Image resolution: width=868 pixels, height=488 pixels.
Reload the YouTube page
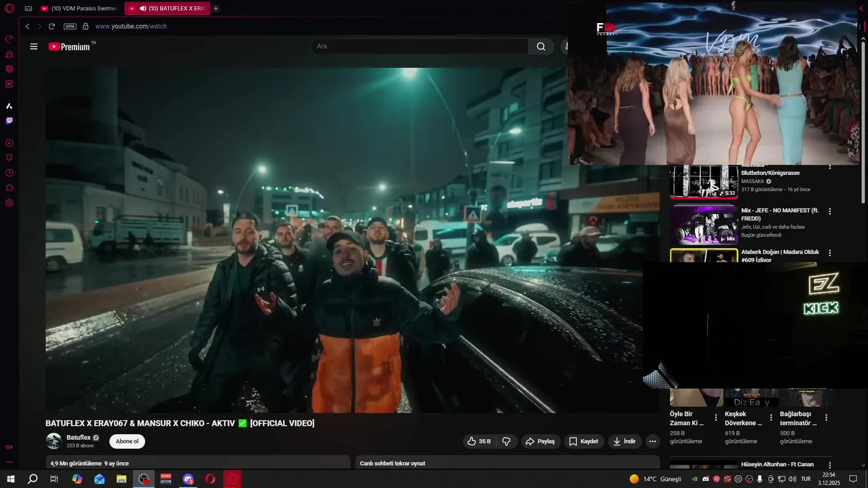pos(52,26)
